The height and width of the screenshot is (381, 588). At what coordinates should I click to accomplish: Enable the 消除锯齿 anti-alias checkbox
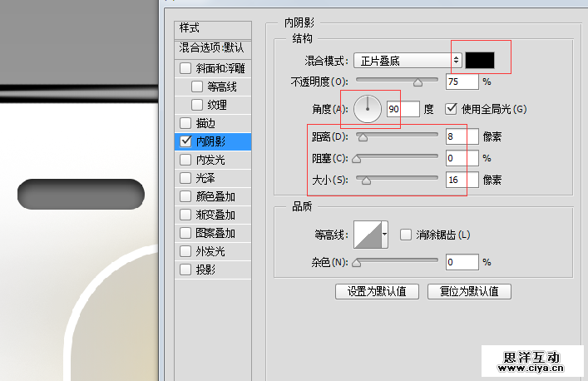[x=405, y=235]
